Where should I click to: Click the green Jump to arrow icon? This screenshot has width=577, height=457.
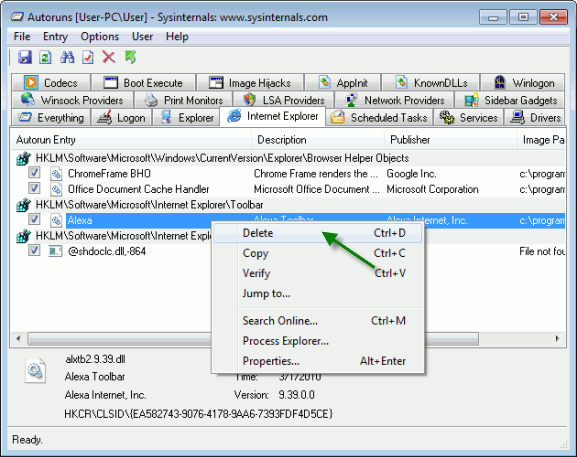point(130,57)
